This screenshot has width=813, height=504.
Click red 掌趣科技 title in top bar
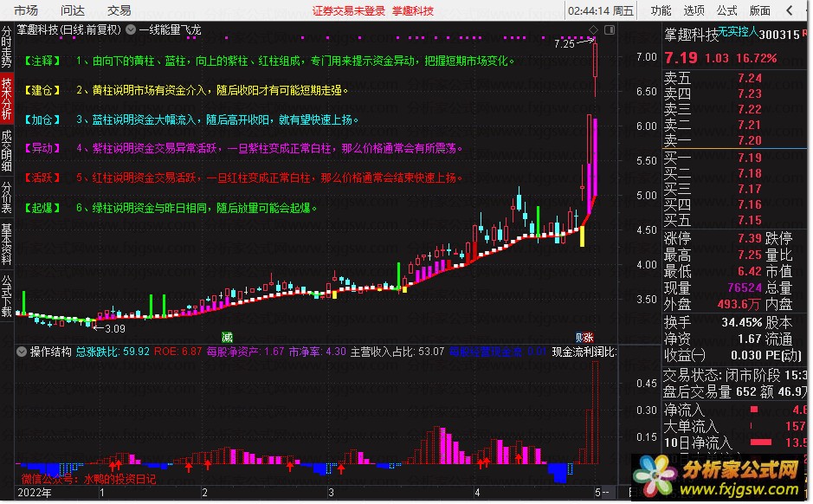coord(413,11)
